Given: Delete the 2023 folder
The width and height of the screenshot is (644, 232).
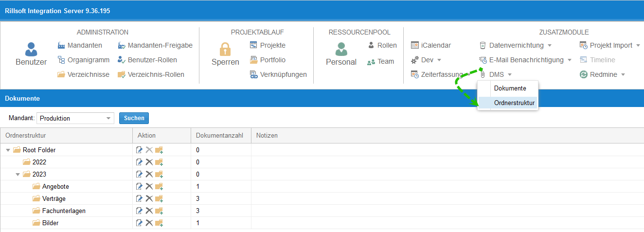Looking at the screenshot, I should [x=149, y=174].
